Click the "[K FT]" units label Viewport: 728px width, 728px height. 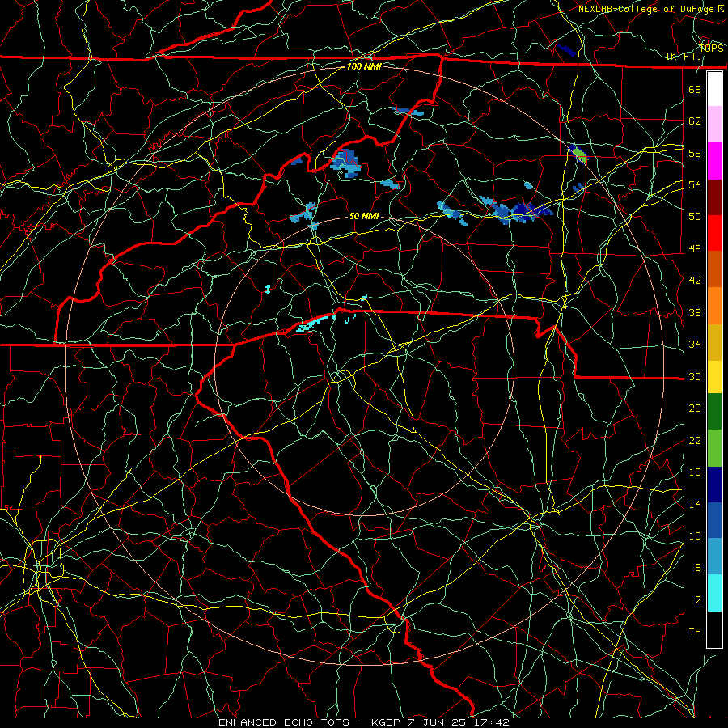click(x=684, y=56)
